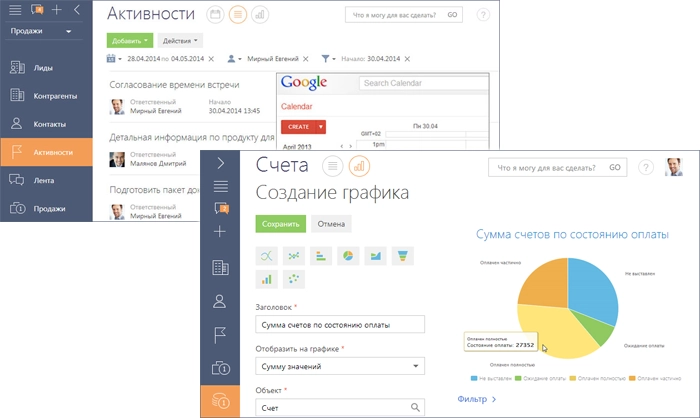
Task: Open notifications icon in Счета sidebar
Action: 221,208
